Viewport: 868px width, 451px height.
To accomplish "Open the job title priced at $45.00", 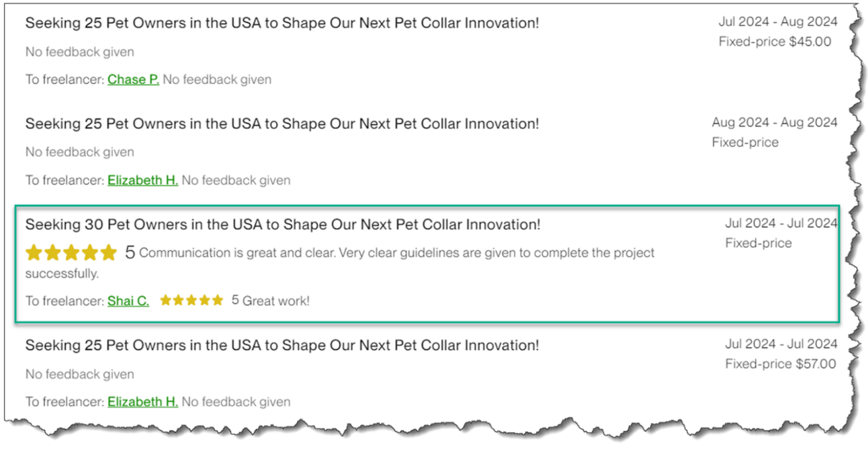I will 282,23.
